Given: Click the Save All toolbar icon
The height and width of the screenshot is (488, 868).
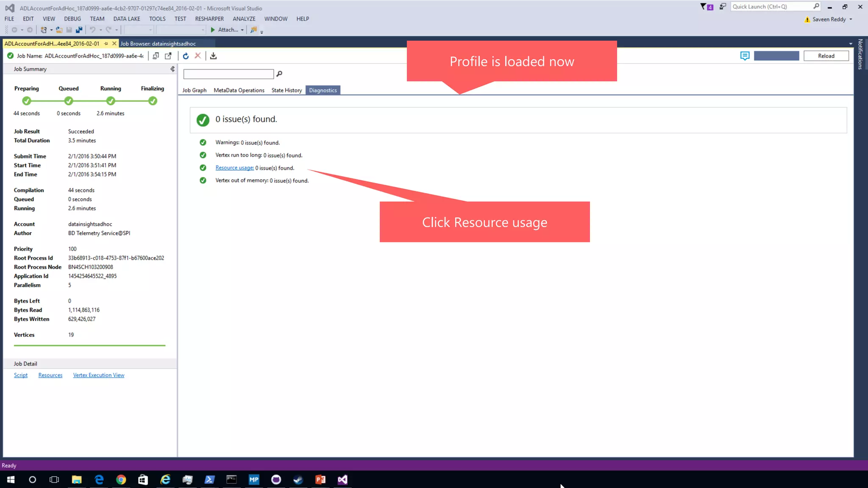Looking at the screenshot, I should click(x=79, y=30).
